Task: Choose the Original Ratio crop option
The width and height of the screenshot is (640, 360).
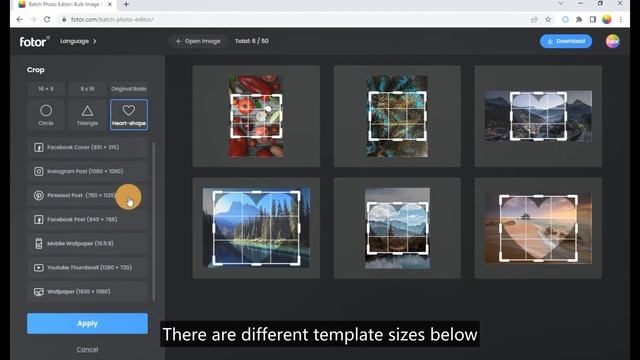Action: point(129,89)
